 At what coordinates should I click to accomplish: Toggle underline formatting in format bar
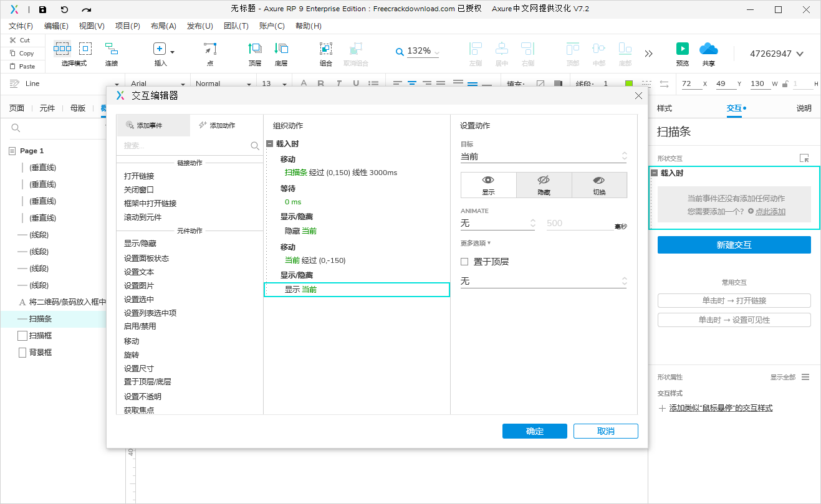coord(356,83)
